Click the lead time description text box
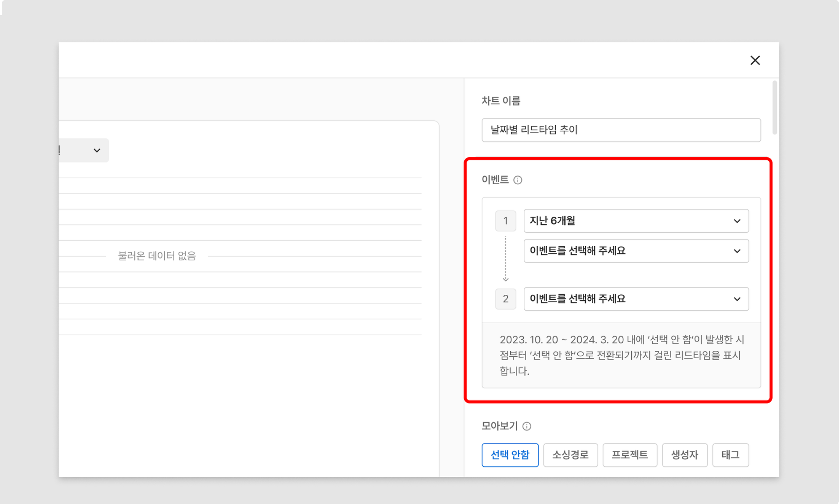 (x=621, y=355)
